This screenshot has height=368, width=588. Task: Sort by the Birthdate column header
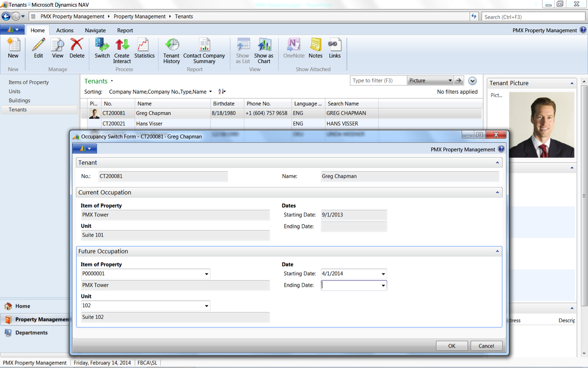click(227, 104)
